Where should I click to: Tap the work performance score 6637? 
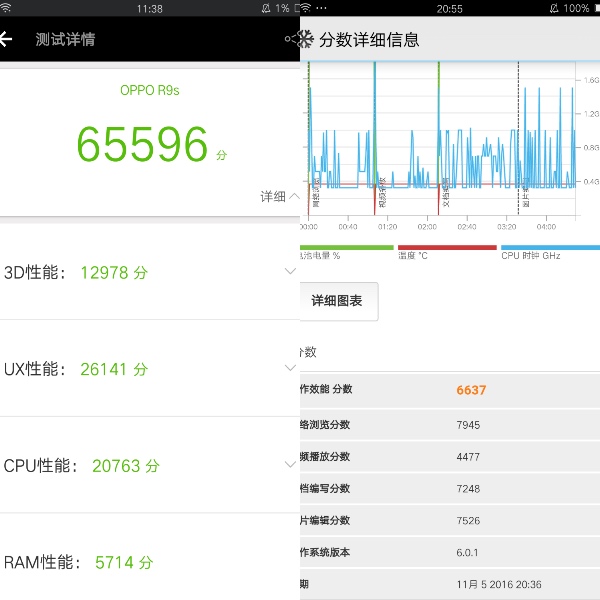[x=471, y=390]
